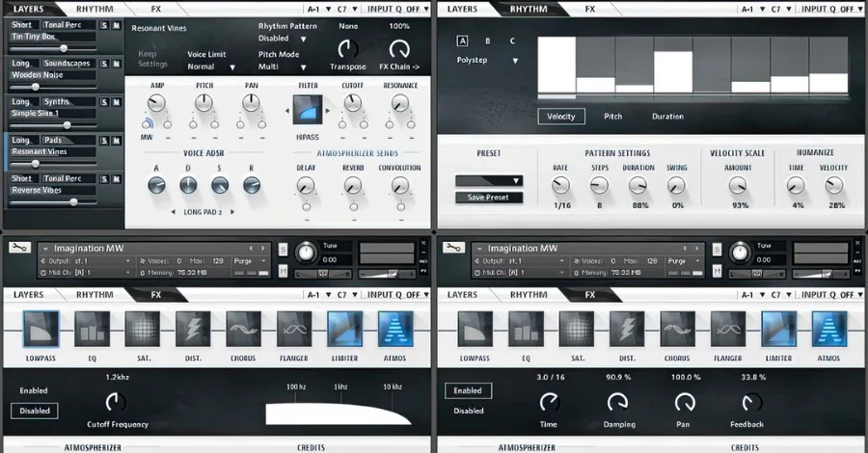The height and width of the screenshot is (453, 868).
Task: Open wrench edit icon above Cutoff Frequency panel
Action: [20, 248]
